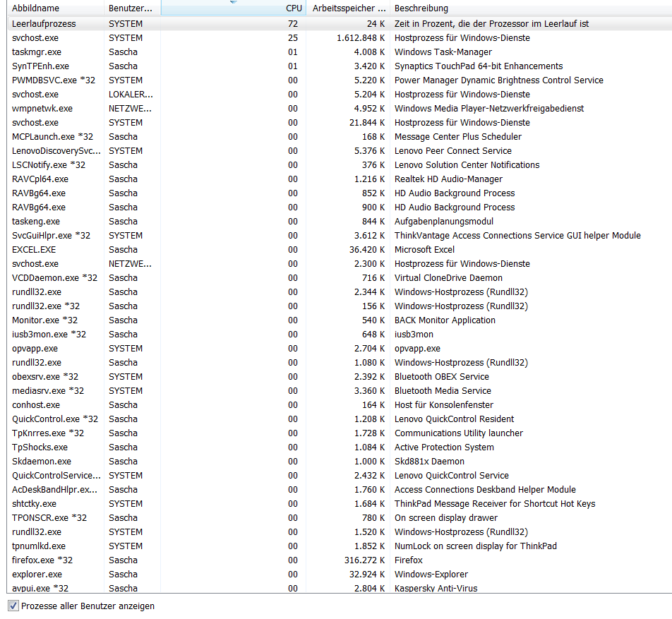
Task: Select the Leerlaufprozess row
Action: [x=340, y=23]
